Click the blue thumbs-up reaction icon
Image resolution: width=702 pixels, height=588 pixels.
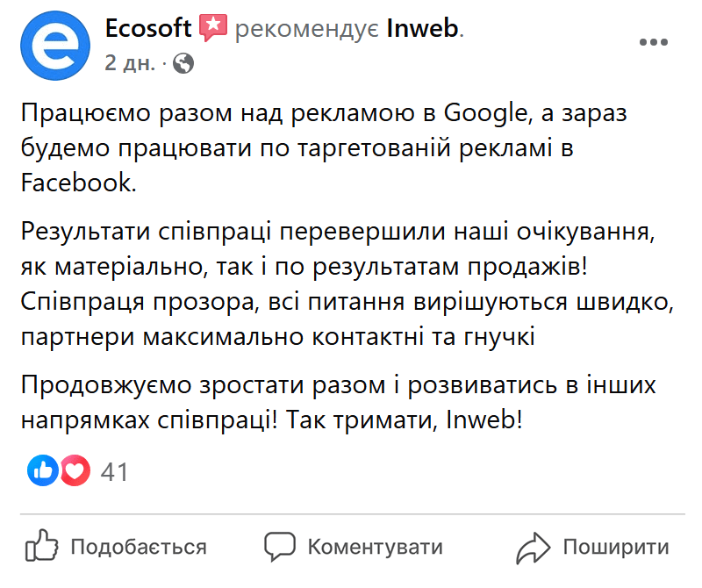43,471
